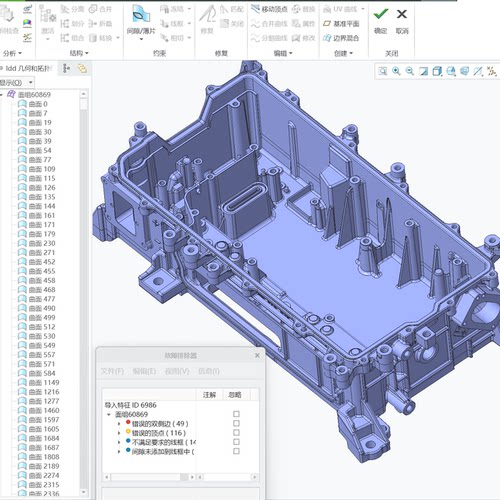Tick ignore checkbox for 不满足要求的线框
The image size is (500, 500).
[x=236, y=442]
